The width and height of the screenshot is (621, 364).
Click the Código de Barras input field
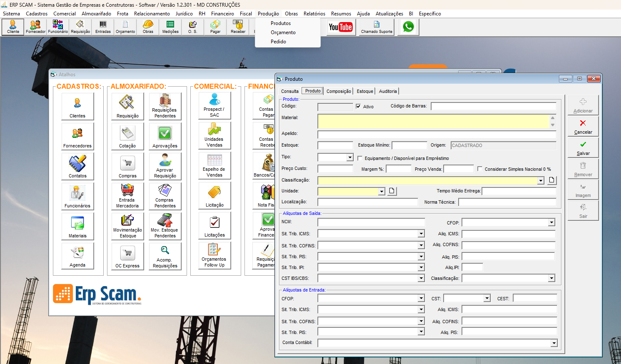(494, 106)
